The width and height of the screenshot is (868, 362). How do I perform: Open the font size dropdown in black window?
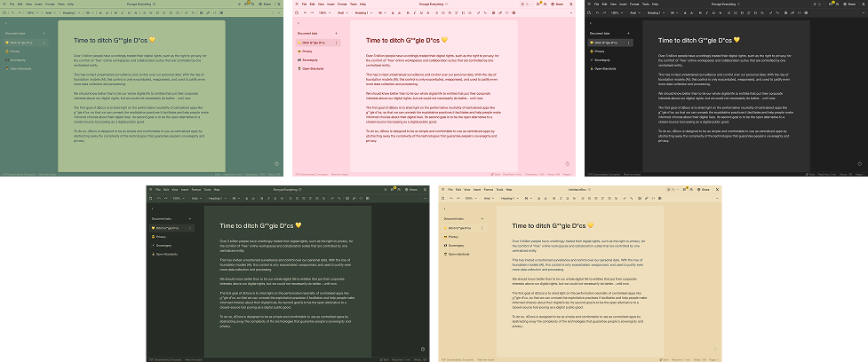(674, 12)
